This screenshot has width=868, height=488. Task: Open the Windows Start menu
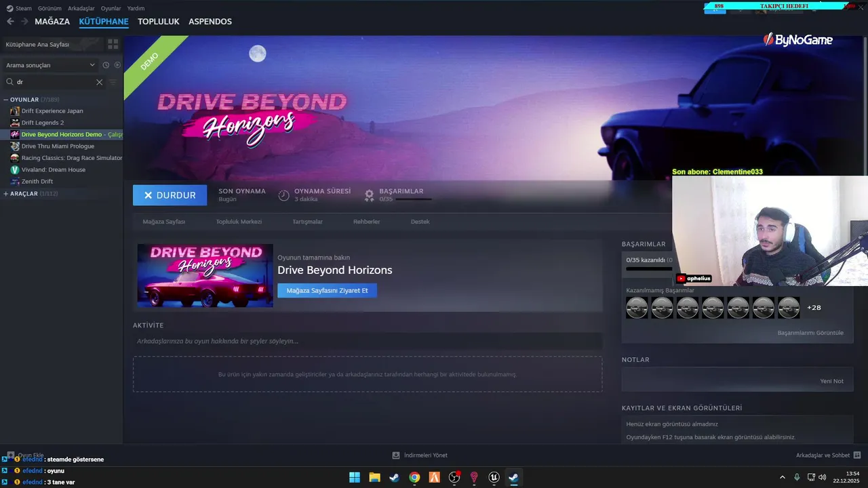tap(355, 477)
